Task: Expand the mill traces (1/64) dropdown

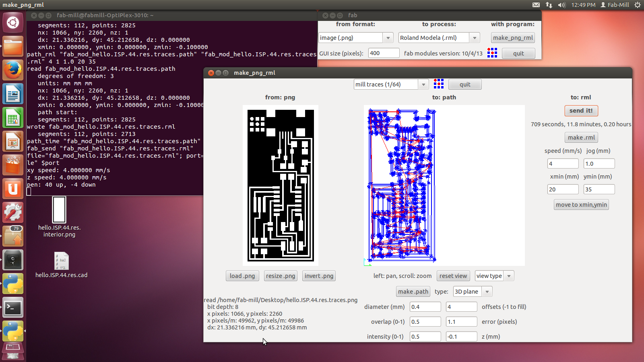Action: (x=423, y=84)
